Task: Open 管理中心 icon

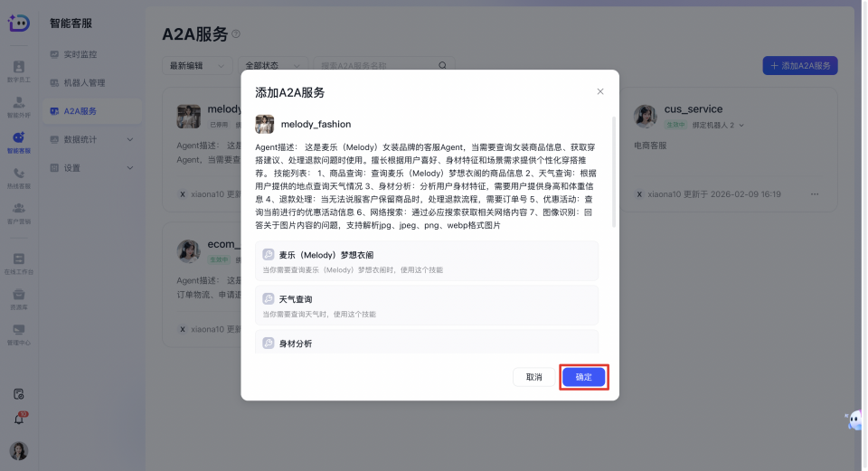Action: click(18, 333)
